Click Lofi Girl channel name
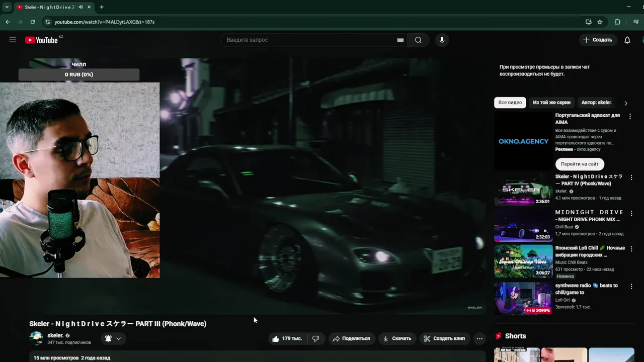 tap(562, 300)
